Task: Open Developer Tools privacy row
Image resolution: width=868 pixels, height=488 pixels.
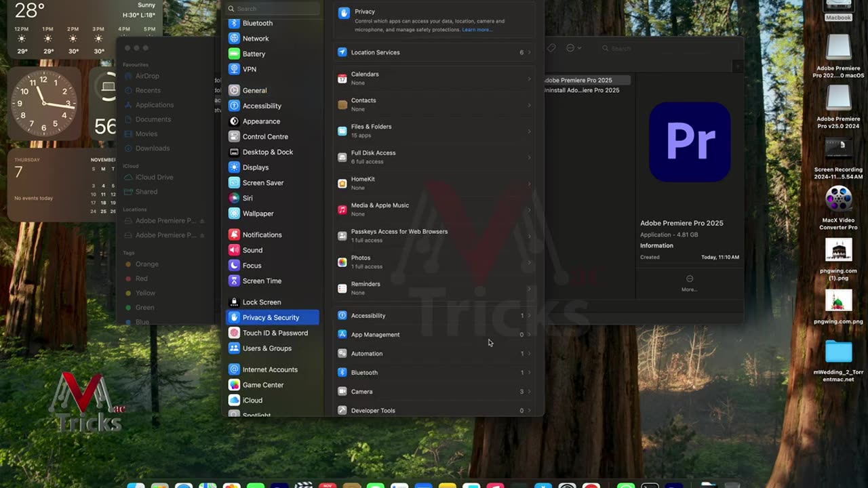Action: click(x=434, y=411)
